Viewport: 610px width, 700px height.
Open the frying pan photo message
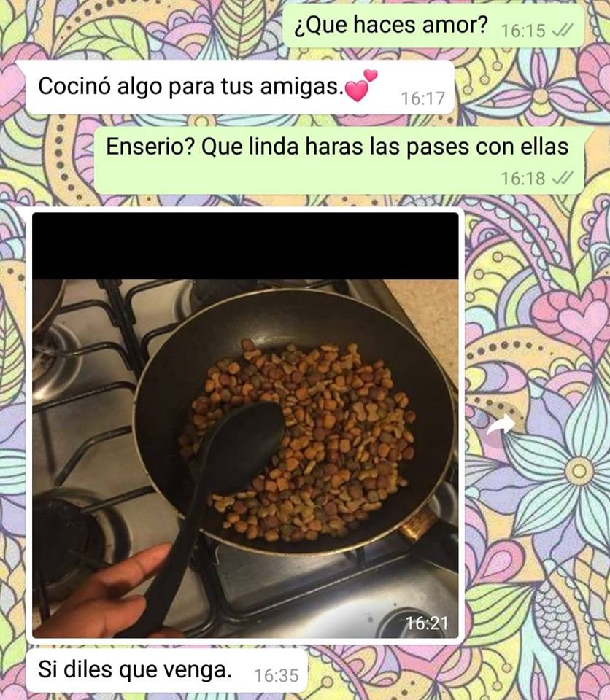pyautogui.click(x=245, y=424)
